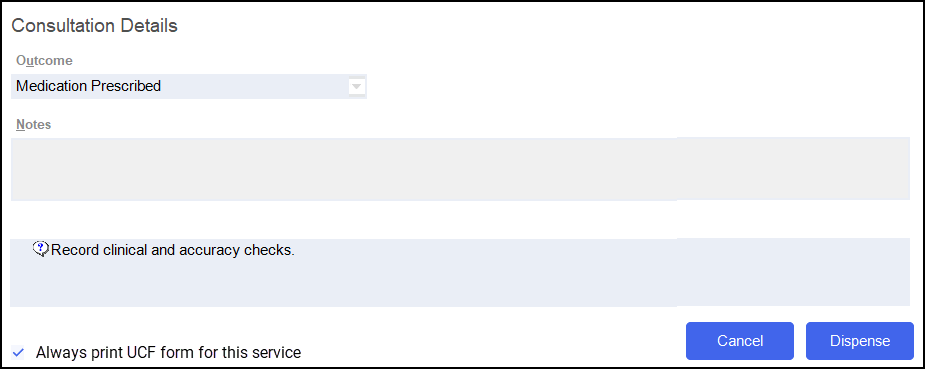Click the 'Always print UCF form for this service' label
925x369 pixels.
coord(168,352)
